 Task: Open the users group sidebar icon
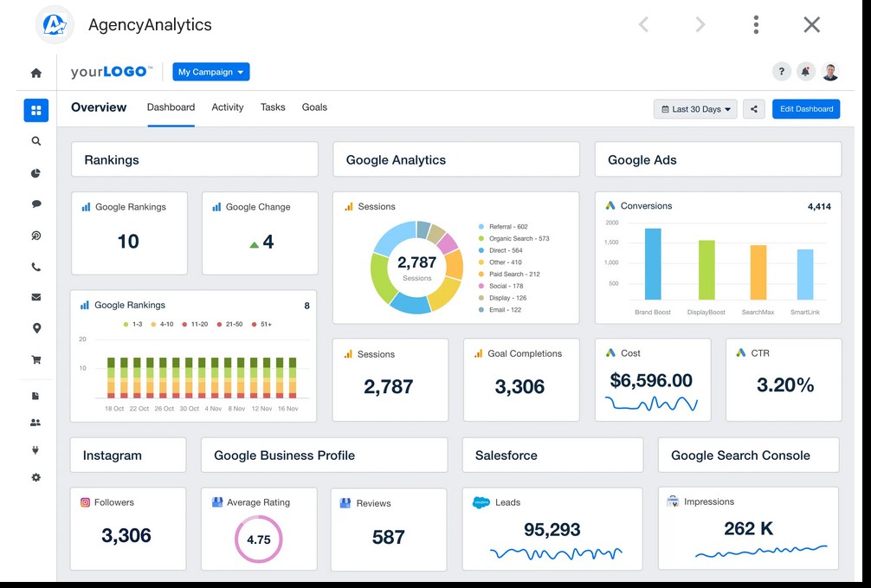tap(35, 423)
